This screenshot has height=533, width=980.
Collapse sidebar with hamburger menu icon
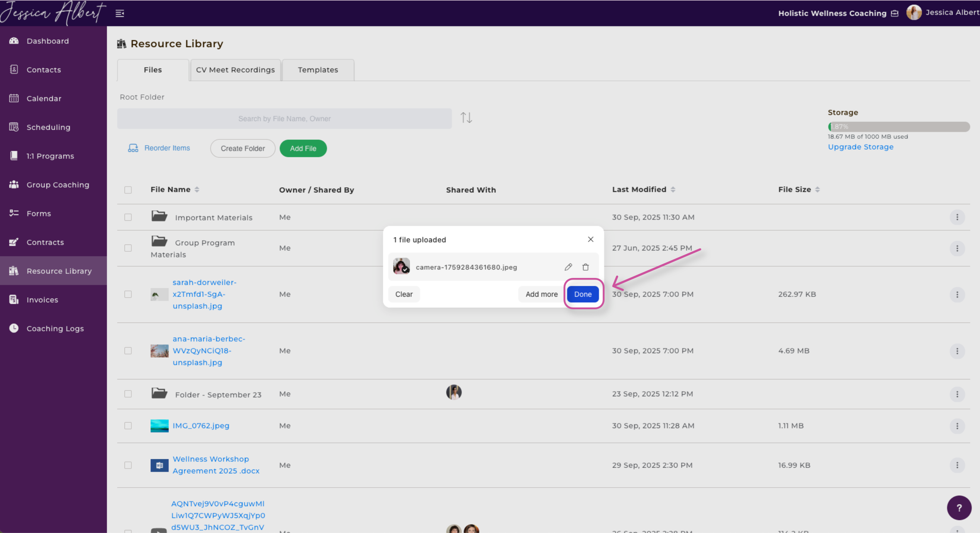pos(120,14)
